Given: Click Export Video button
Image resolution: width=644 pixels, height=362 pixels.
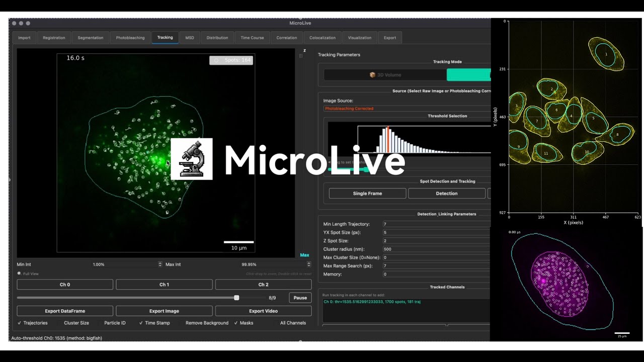Looking at the screenshot, I should [x=263, y=311].
